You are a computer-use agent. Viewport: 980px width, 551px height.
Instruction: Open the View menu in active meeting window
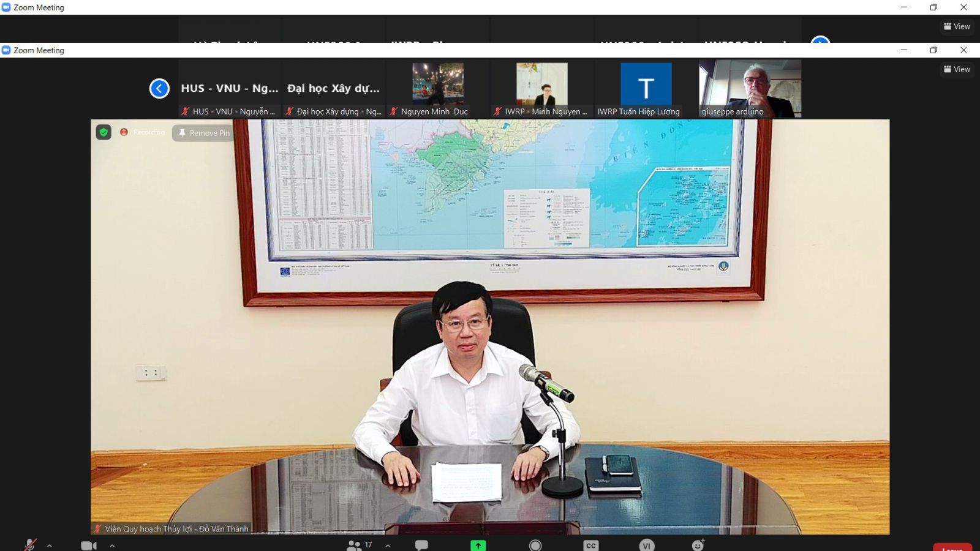click(957, 69)
